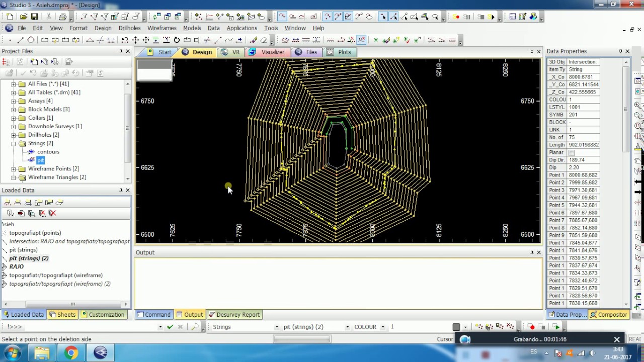
Task: Click the Loaded Data horizontal scrollbar
Action: tap(72, 304)
